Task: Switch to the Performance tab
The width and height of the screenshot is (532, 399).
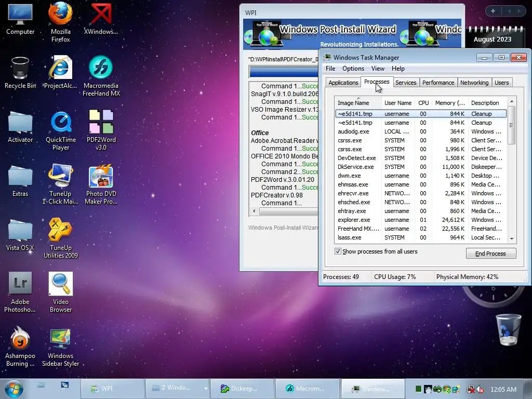Action: pos(438,83)
